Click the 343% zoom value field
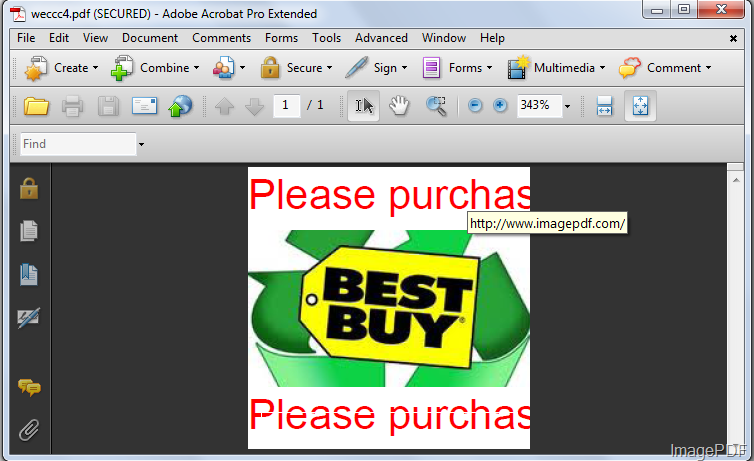This screenshot has height=461, width=754. [540, 105]
